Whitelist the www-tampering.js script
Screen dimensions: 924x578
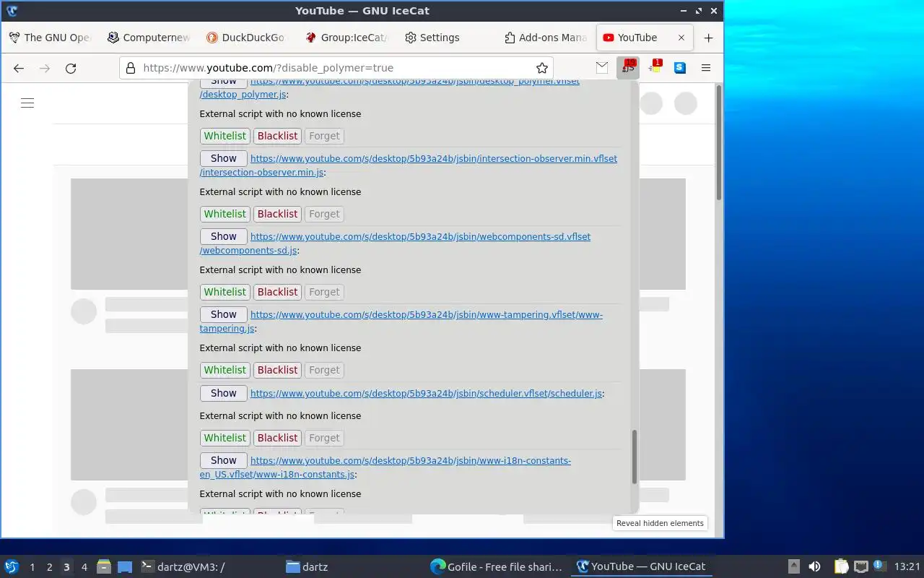click(x=225, y=370)
